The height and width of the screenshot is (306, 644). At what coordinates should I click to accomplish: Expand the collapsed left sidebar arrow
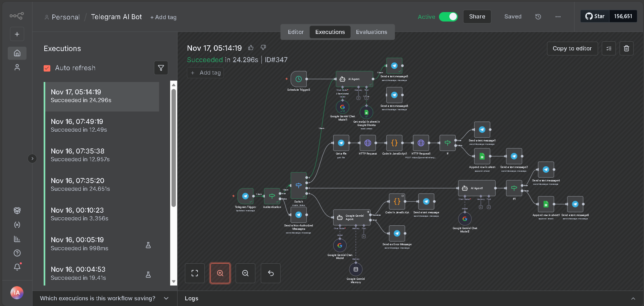click(x=32, y=158)
